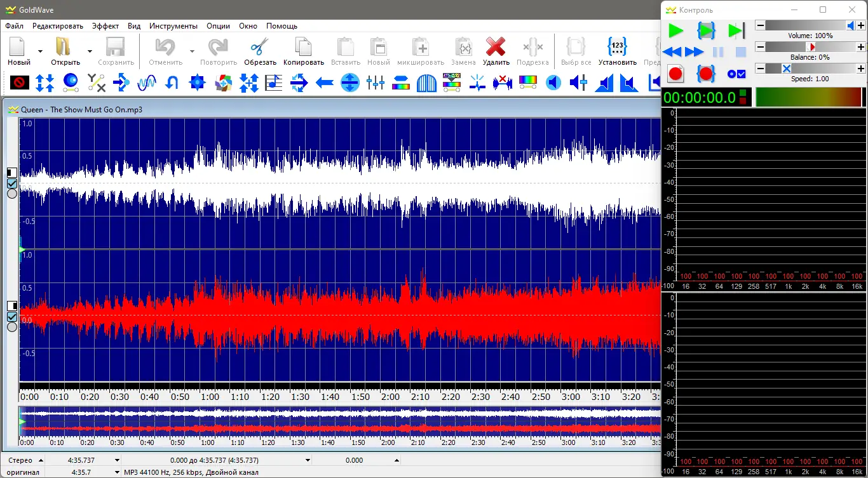
Task: Toggle the control properties checkbox icon
Action: pyautogui.click(x=736, y=74)
